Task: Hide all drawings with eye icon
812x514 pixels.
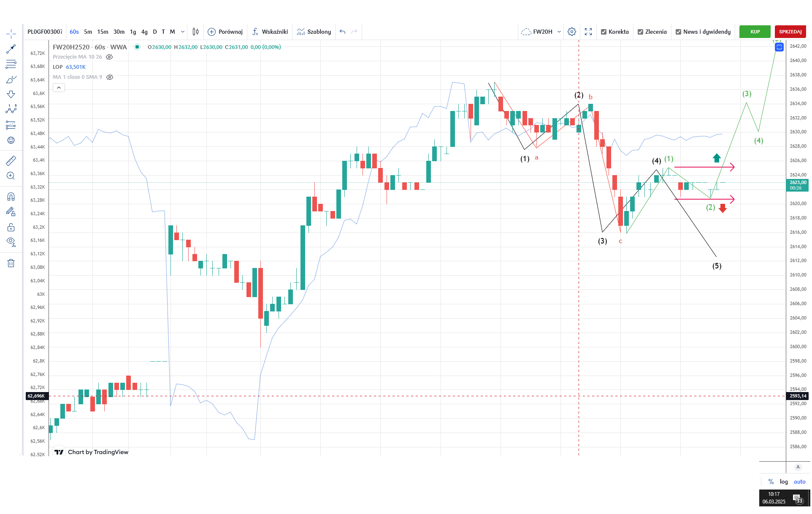Action: pos(11,242)
